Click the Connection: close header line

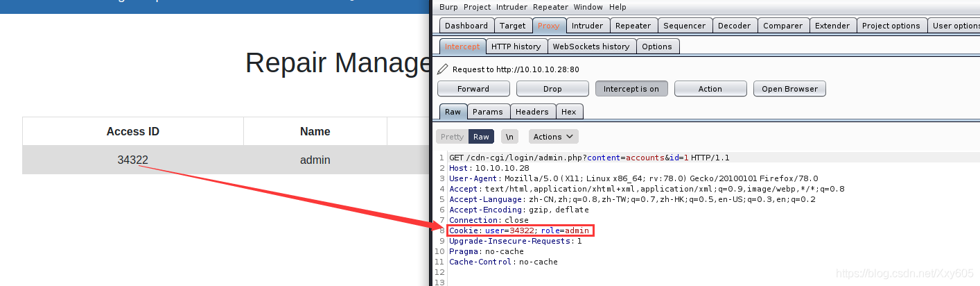click(489, 220)
